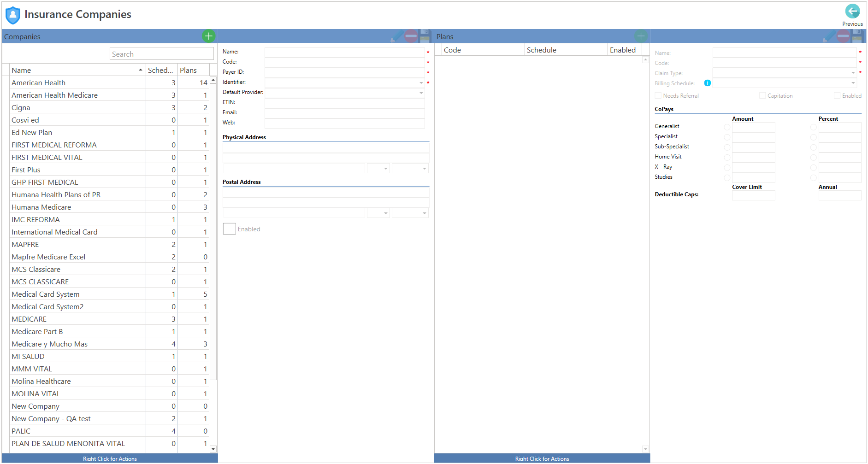Viewport: 868px width, 464px height.
Task: Sort plans by Schedule column header
Action: click(566, 50)
